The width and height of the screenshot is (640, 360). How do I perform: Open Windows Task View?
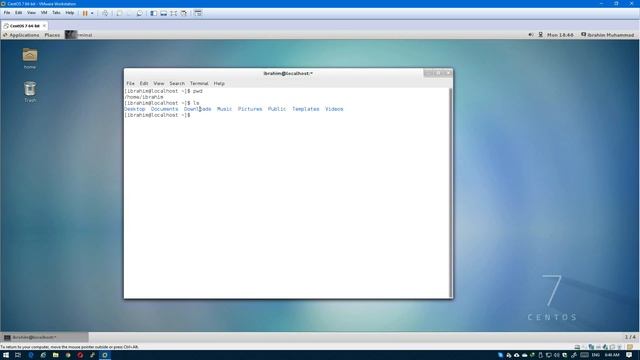[18, 355]
